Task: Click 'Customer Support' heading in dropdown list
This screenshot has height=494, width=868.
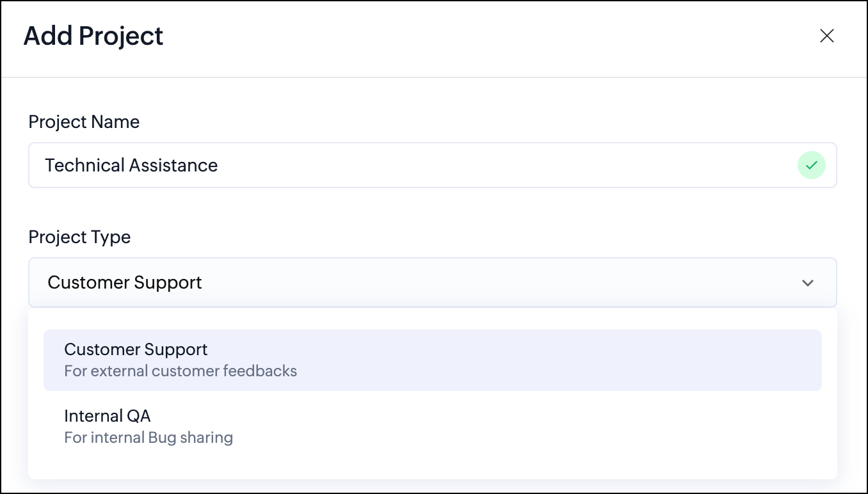Action: tap(136, 349)
